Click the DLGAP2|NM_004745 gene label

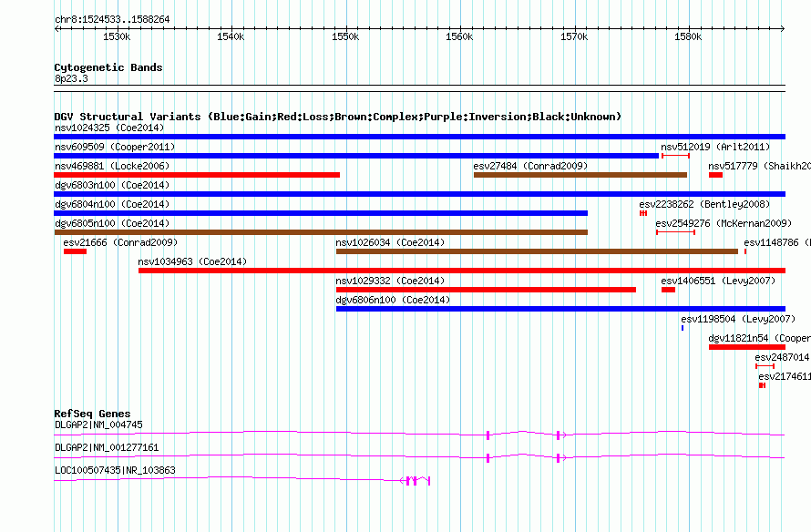coord(98,425)
